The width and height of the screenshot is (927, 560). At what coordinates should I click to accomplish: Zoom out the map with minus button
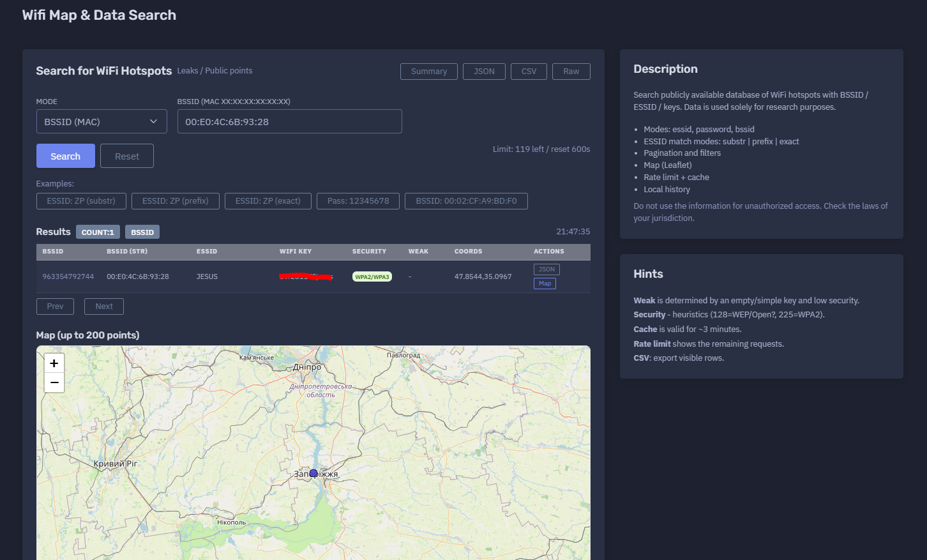tap(54, 382)
